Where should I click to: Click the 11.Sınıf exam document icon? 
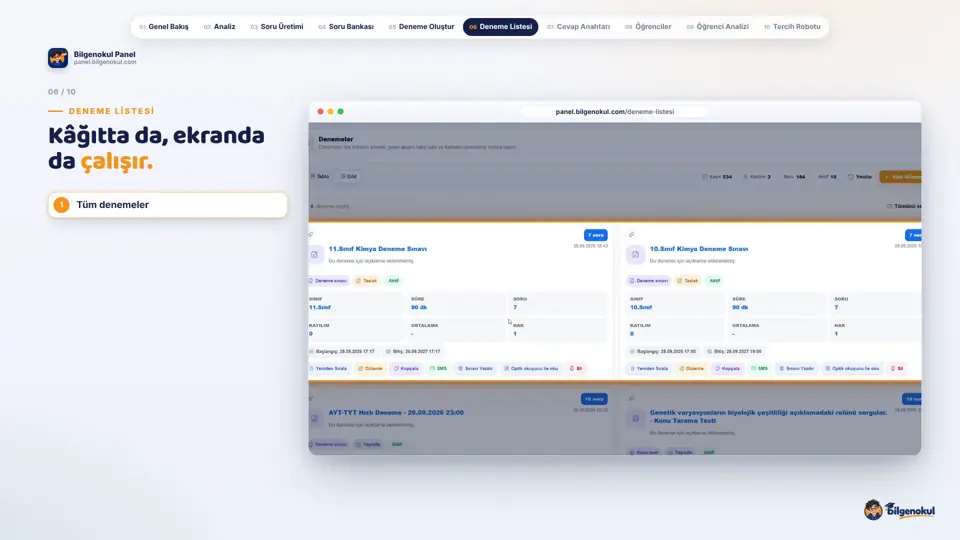click(x=315, y=255)
